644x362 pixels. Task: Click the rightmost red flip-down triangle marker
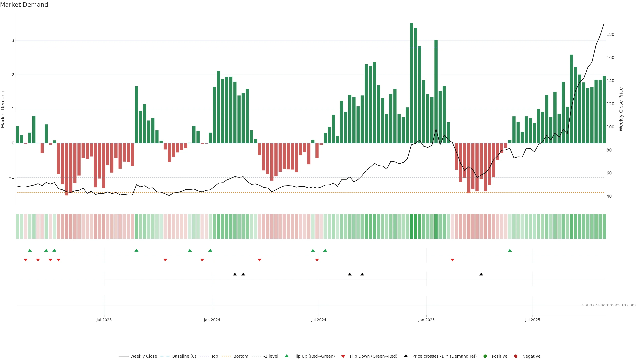[452, 260]
